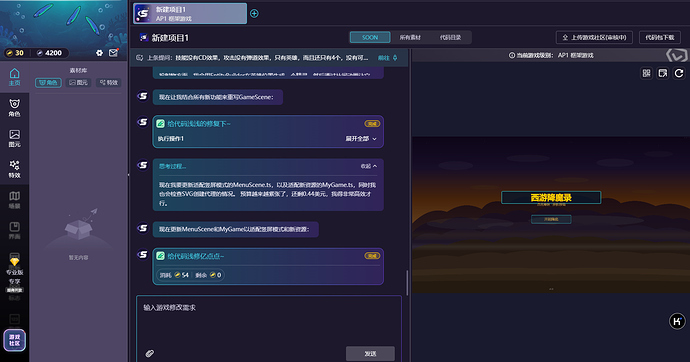
Task: Open the map icon section in sidebar
Action: 15,200
